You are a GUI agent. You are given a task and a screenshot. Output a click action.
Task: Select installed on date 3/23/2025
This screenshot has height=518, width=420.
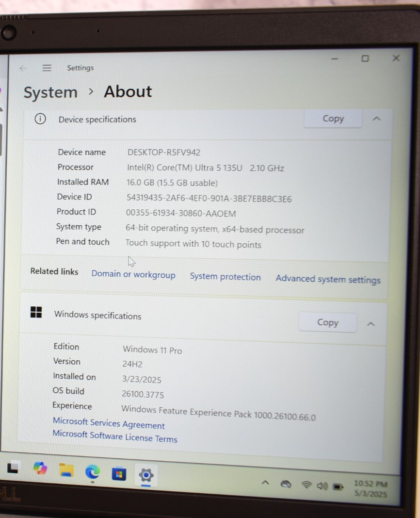pos(142,379)
